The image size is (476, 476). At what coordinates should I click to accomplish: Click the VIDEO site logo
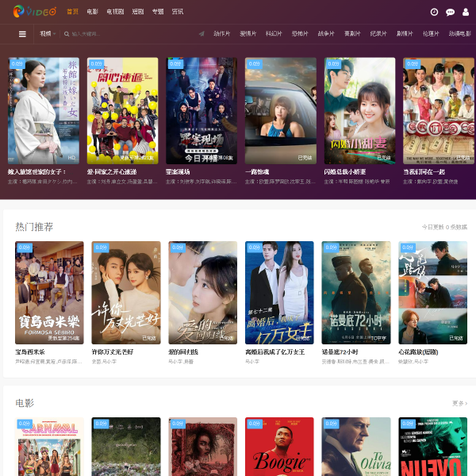point(35,12)
